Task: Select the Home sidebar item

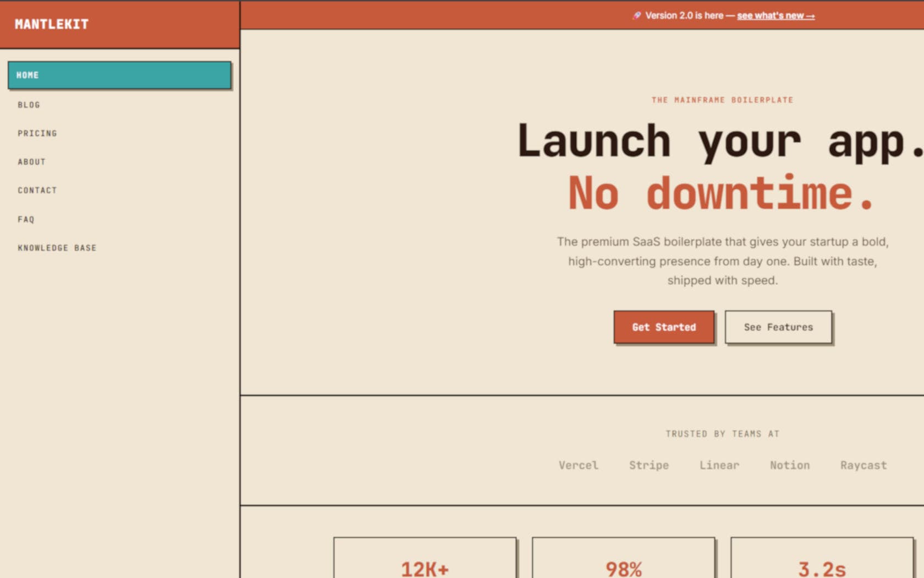Action: click(x=119, y=75)
